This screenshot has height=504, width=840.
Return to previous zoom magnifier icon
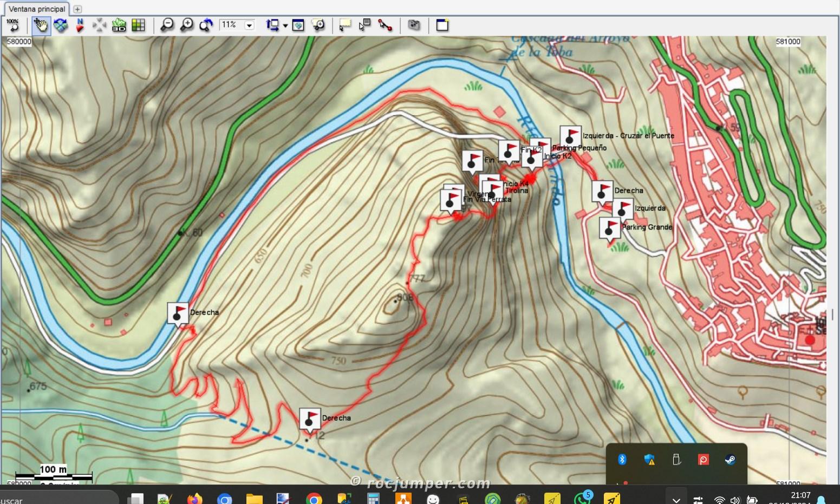tap(206, 25)
